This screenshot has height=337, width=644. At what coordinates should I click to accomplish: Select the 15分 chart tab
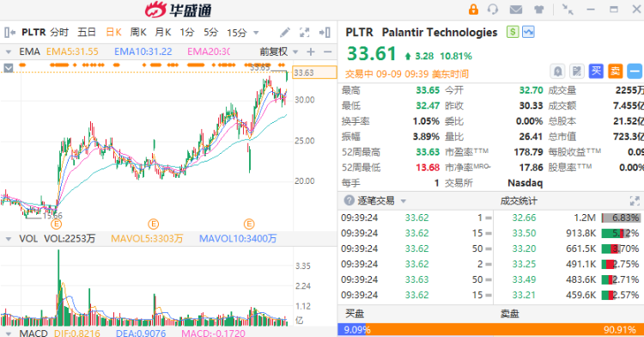pos(237,32)
